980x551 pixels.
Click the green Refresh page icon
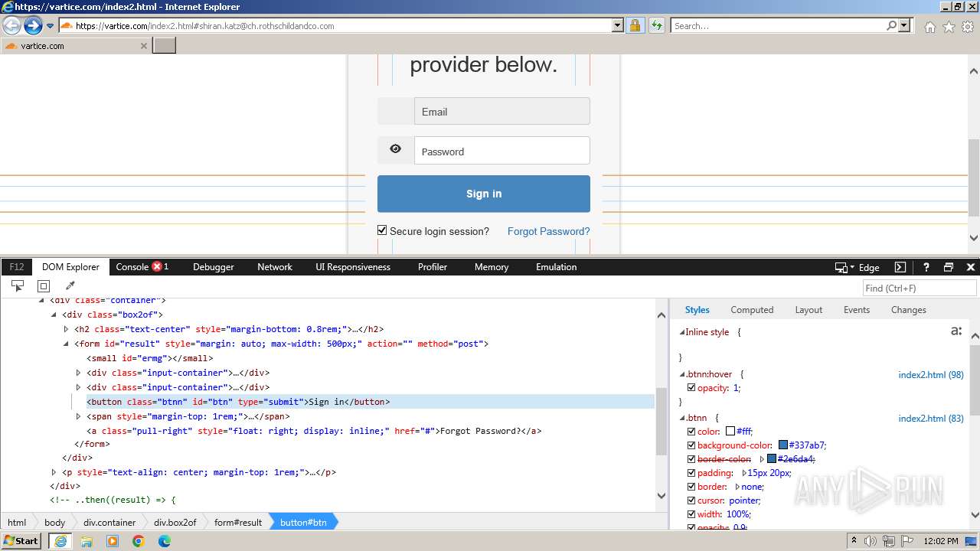656,25
